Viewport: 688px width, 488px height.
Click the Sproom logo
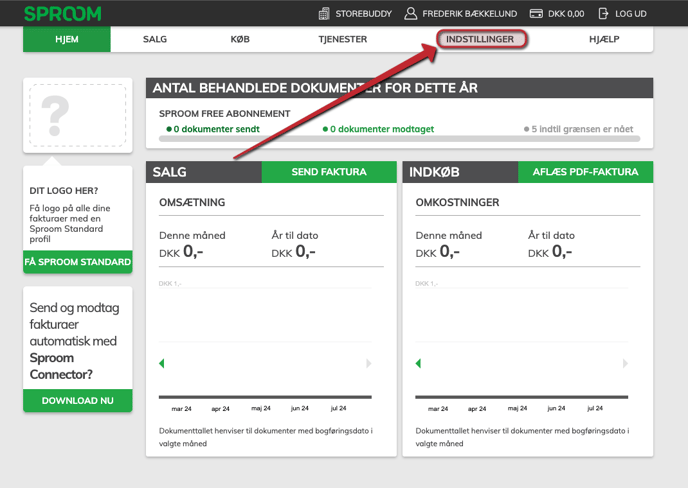(x=63, y=14)
